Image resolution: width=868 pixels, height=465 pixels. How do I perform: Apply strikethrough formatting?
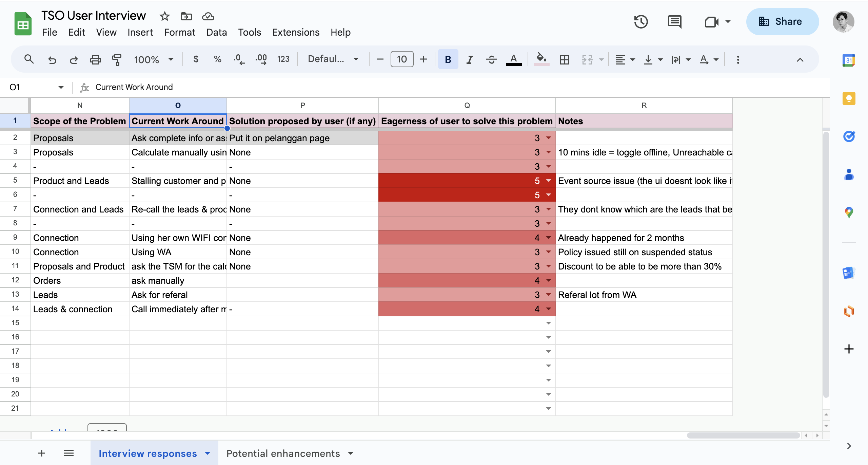[491, 60]
